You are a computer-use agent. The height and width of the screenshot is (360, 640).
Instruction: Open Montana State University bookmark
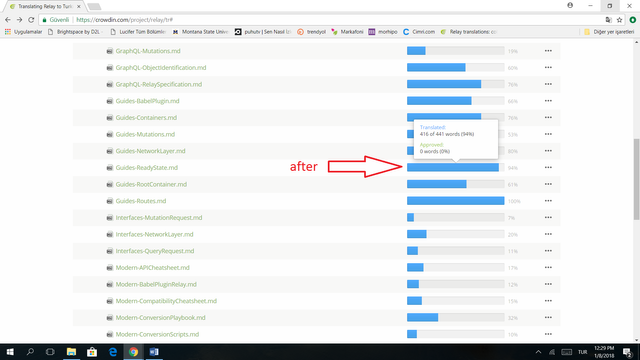(x=200, y=32)
